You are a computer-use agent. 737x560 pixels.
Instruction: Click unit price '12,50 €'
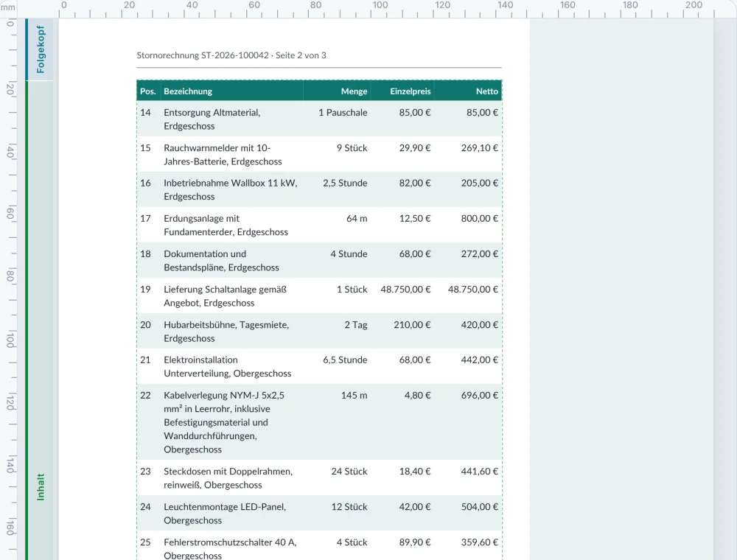[415, 218]
